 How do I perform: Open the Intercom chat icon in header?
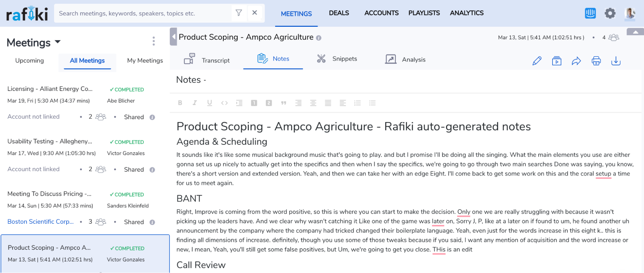590,13
